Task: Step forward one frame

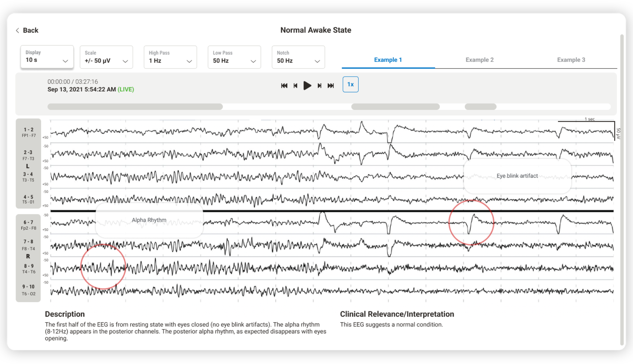Action: [x=319, y=86]
